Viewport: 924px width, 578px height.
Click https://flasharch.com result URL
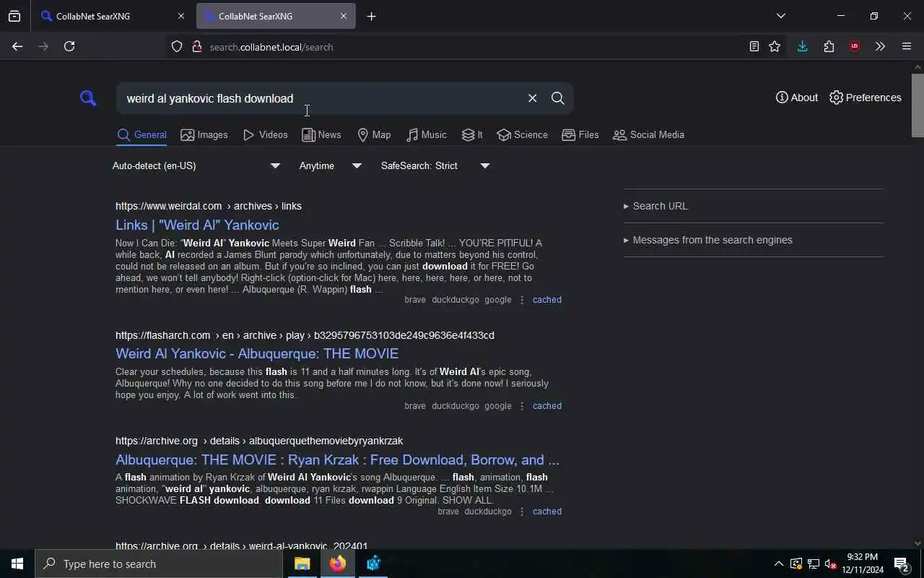click(x=305, y=335)
